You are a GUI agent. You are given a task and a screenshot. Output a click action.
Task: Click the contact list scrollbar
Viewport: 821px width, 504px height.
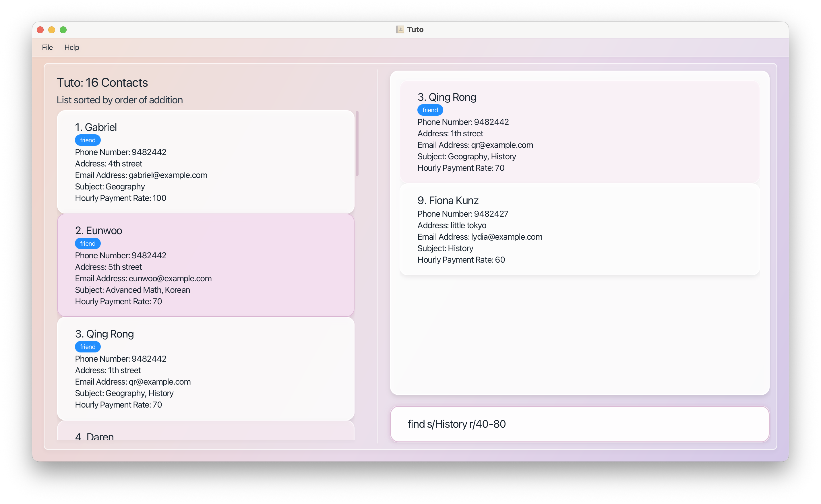357,143
